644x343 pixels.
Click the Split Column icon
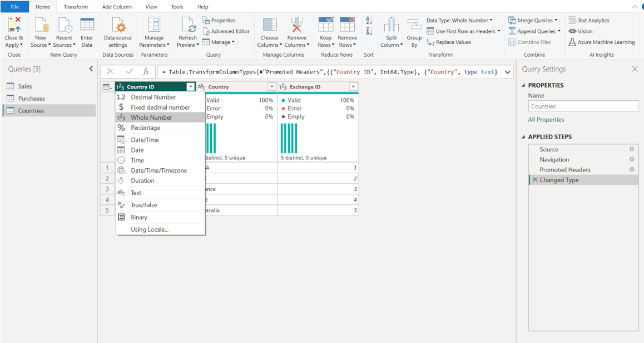click(x=392, y=25)
